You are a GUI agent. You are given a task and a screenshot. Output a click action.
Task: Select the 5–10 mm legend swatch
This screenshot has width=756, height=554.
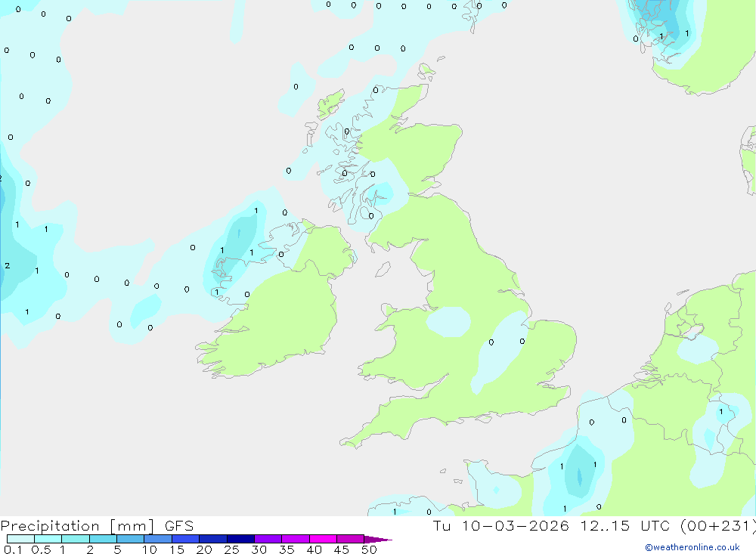[x=131, y=539]
